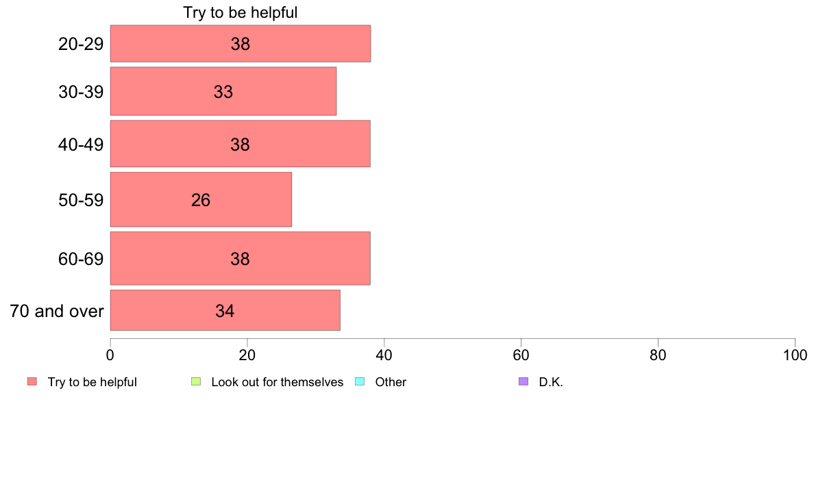Viewport: 814px width, 504px height.
Task: Click the 'D.K.' legend text
Action: tap(551, 382)
